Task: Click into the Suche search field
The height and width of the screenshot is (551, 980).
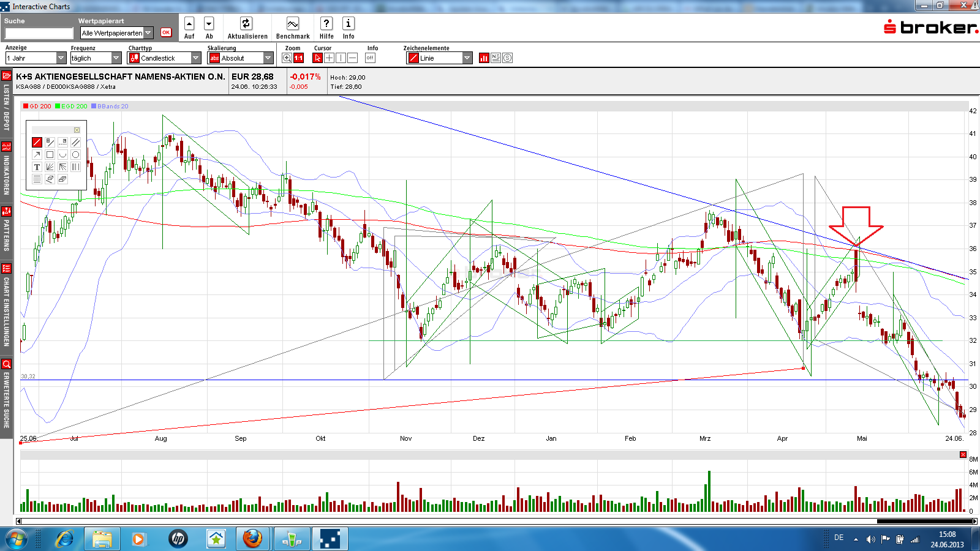Action: (39, 33)
